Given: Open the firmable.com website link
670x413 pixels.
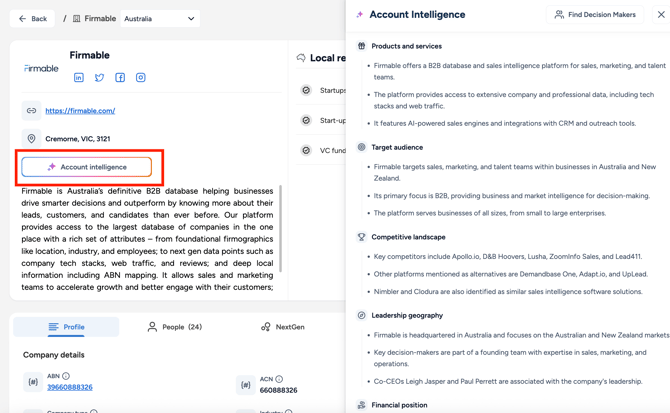Looking at the screenshot, I should click(80, 111).
